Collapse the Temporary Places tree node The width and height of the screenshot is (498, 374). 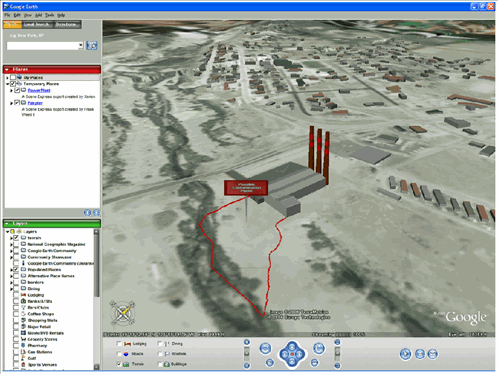point(7,84)
